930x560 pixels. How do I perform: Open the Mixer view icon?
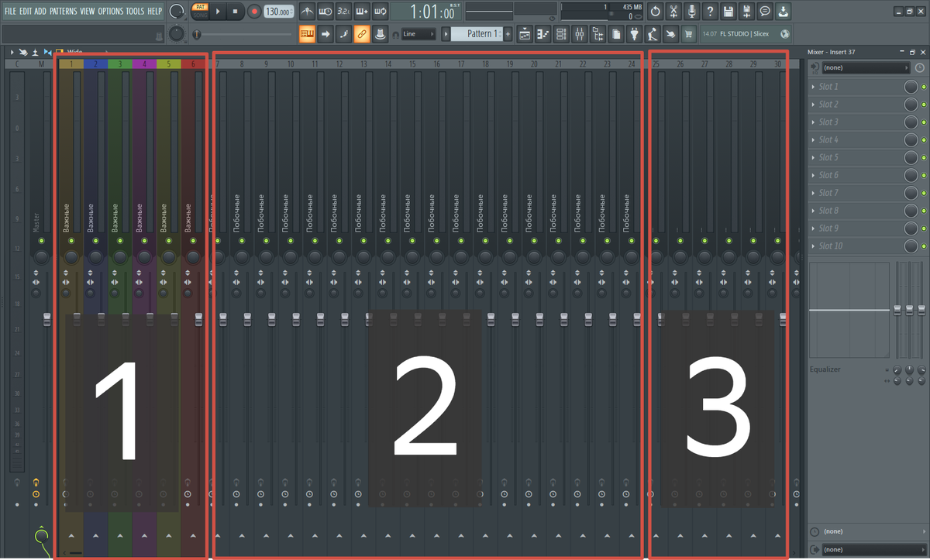(580, 34)
